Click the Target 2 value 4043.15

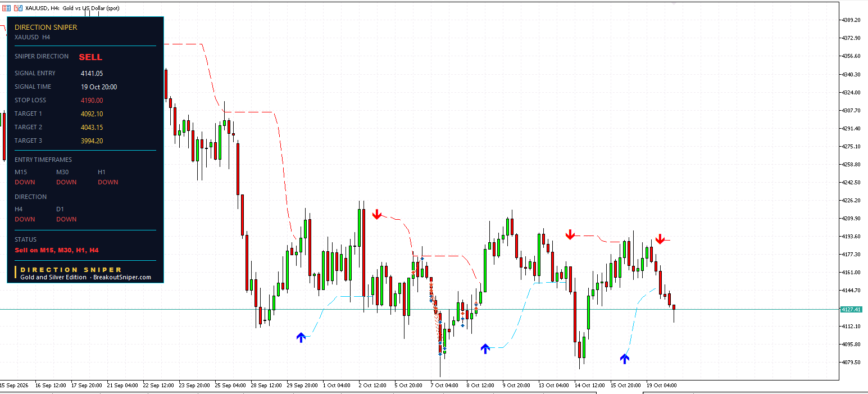click(x=92, y=127)
